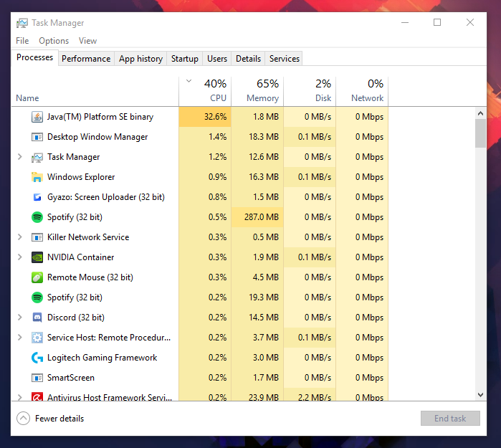Click the NVIDIA Container icon

(37, 257)
